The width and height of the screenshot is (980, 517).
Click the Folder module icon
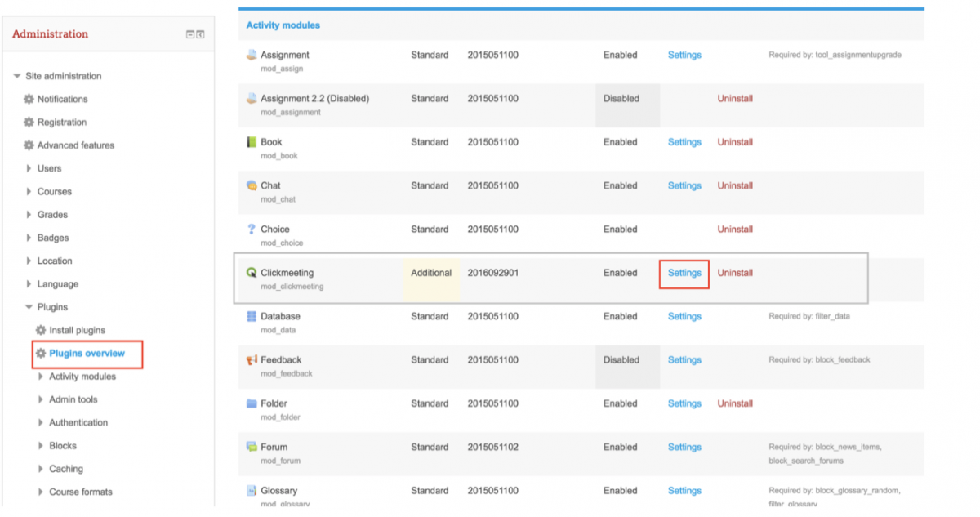pos(250,403)
